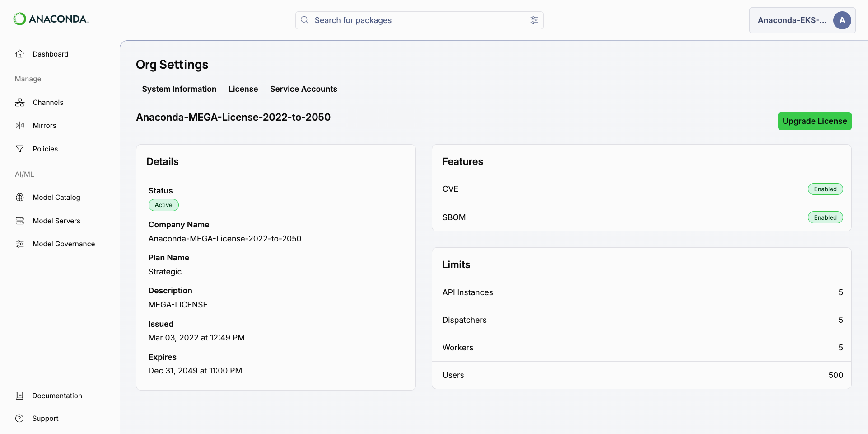Image resolution: width=868 pixels, height=434 pixels.
Task: Open Channels from the sidebar icon
Action: tap(20, 102)
